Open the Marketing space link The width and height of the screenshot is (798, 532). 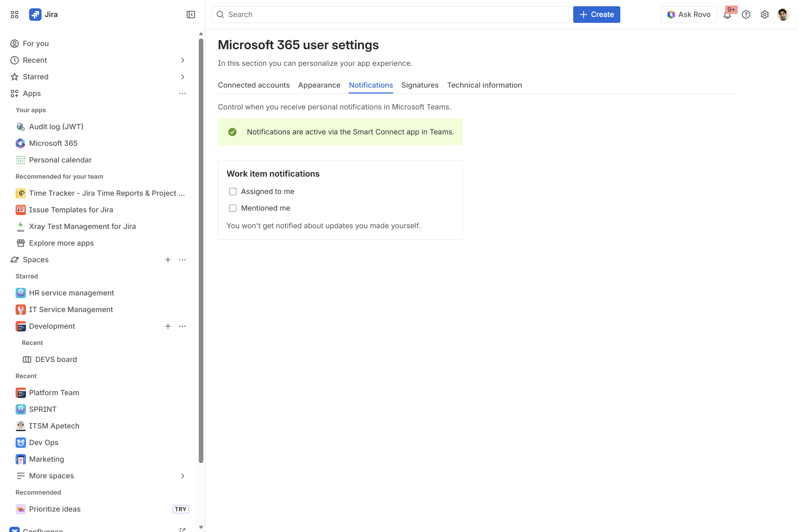[46, 459]
